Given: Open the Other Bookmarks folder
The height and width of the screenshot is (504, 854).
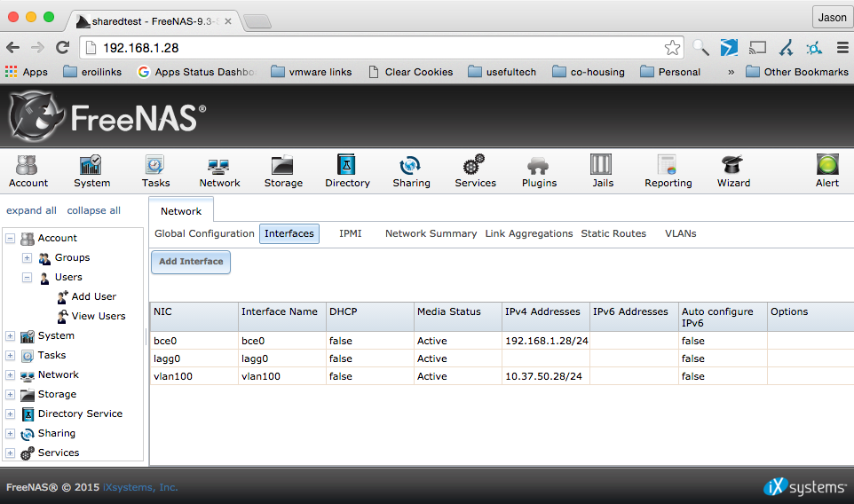Looking at the screenshot, I should point(797,72).
